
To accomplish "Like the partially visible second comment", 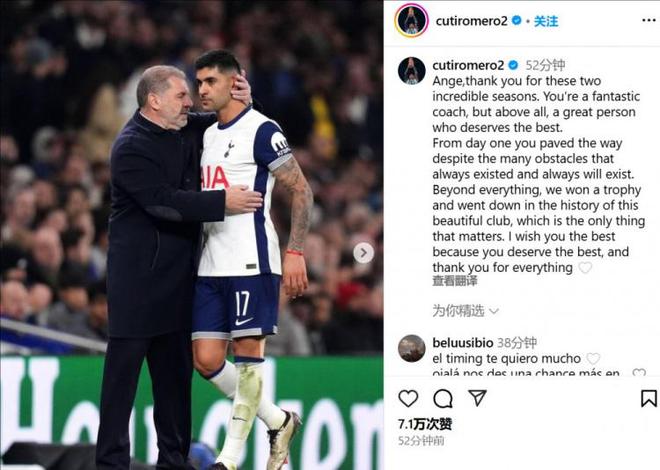I will pos(639,373).
